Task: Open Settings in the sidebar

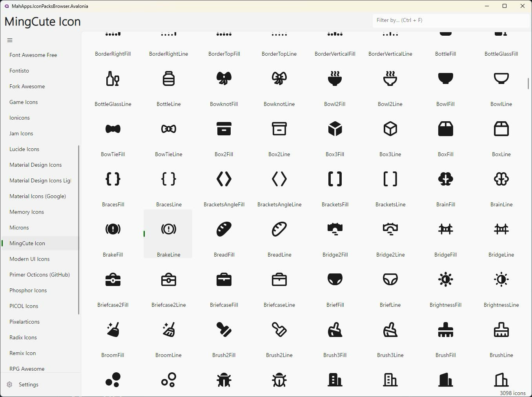Action: point(40,384)
